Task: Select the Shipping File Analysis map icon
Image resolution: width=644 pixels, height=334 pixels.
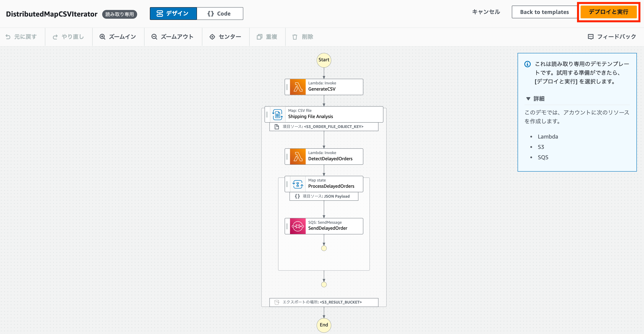Action: pyautogui.click(x=277, y=114)
